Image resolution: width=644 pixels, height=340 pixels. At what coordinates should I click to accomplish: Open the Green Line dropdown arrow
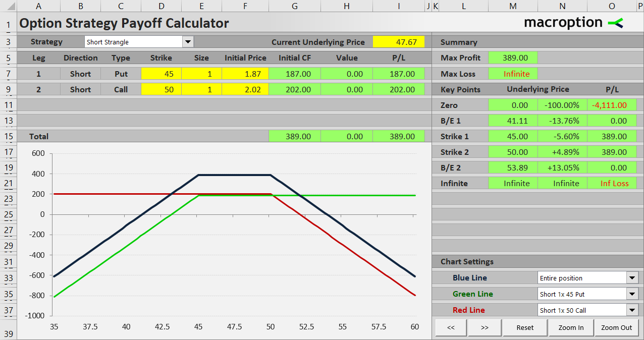(x=632, y=294)
